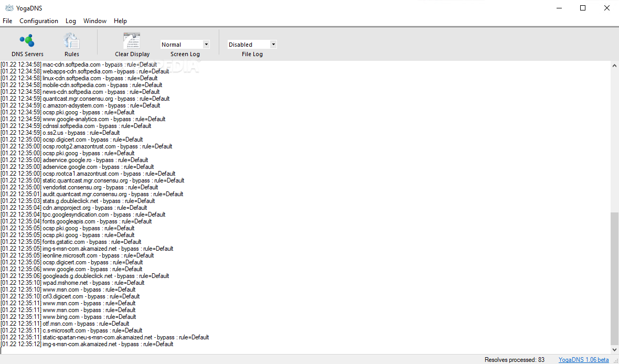Click the scrollbar up arrow in log

[x=614, y=66]
